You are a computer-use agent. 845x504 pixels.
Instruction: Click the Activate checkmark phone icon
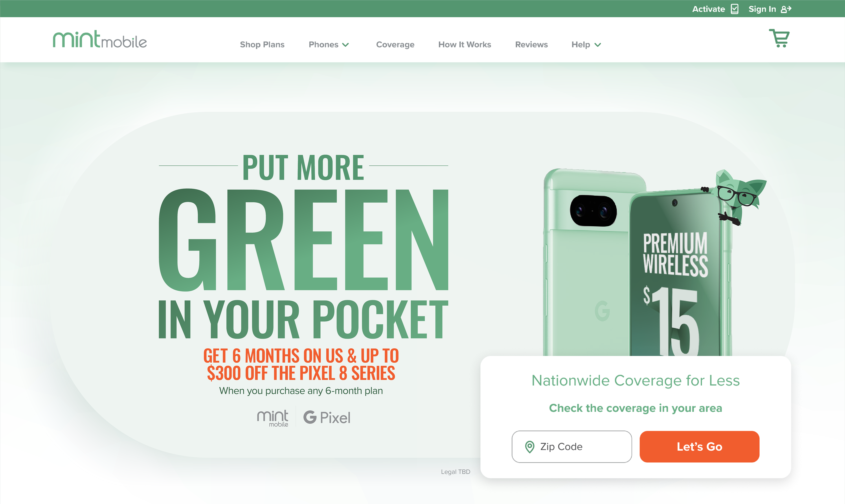735,9
